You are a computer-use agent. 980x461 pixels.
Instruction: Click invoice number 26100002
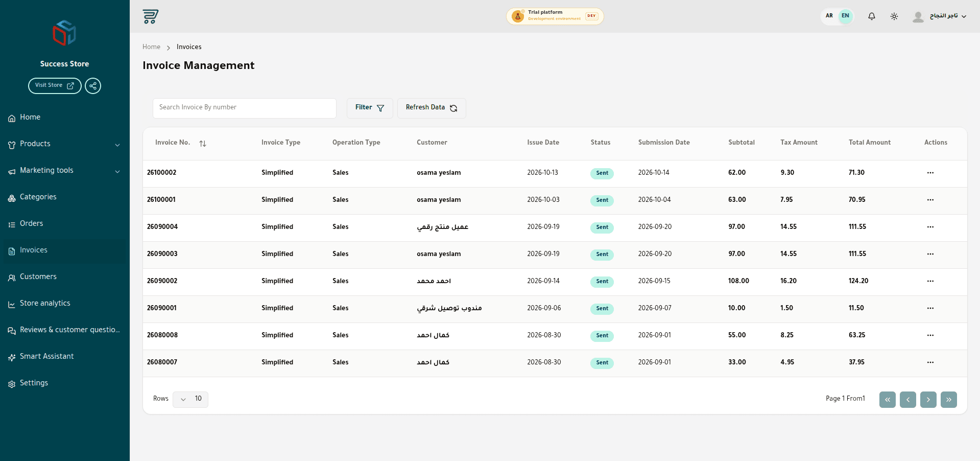pos(161,173)
